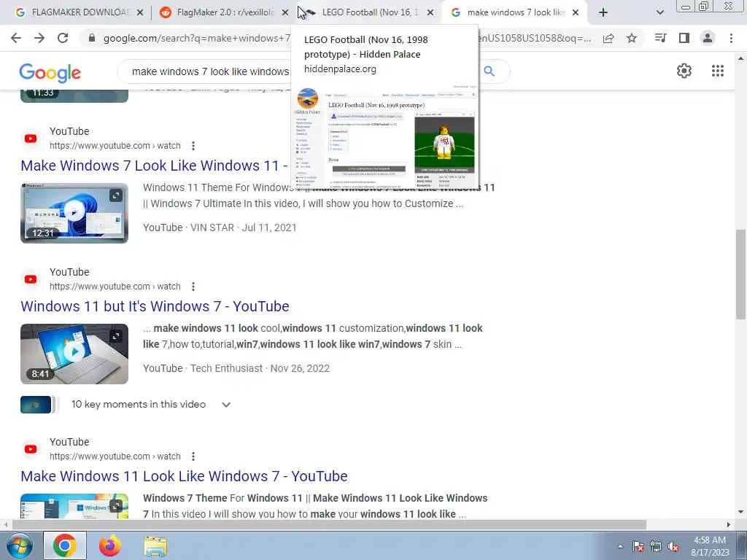Click YouTube favicon above 'Make Windows 7 Look Like Windows 11'
The image size is (747, 560).
click(31, 139)
